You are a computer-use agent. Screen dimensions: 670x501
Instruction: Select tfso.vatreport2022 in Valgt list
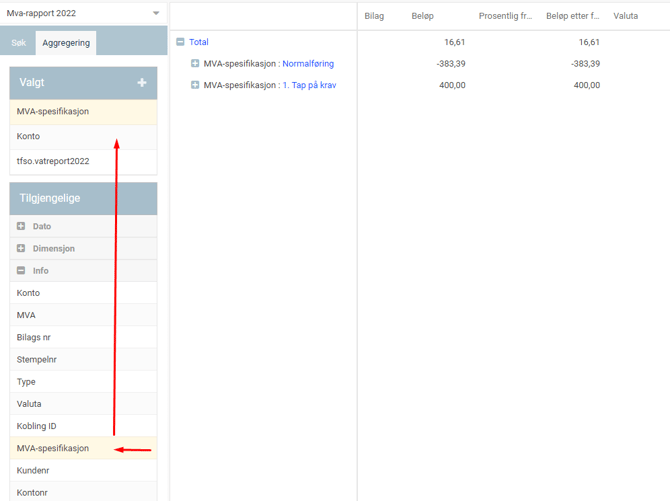pos(53,161)
